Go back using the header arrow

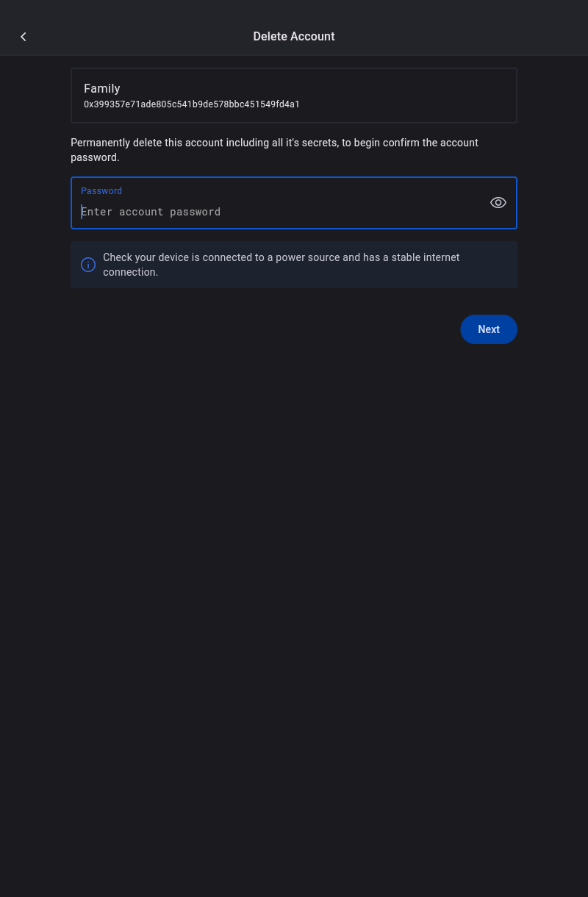(24, 37)
